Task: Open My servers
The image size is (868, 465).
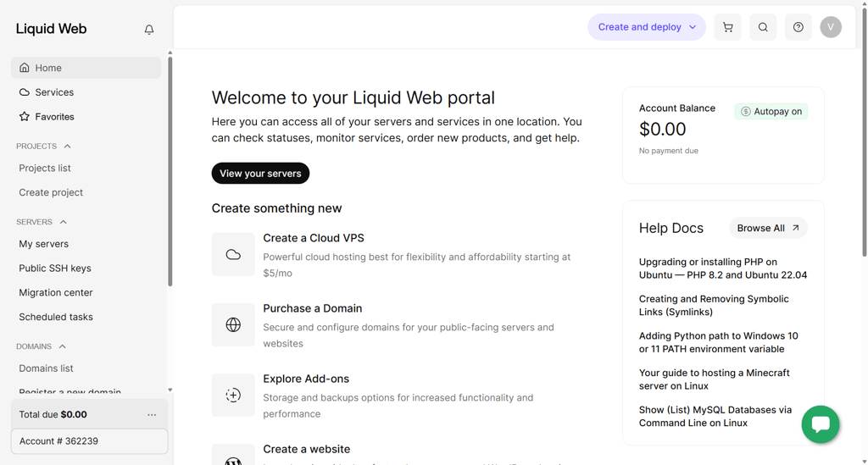Action: [x=44, y=244]
